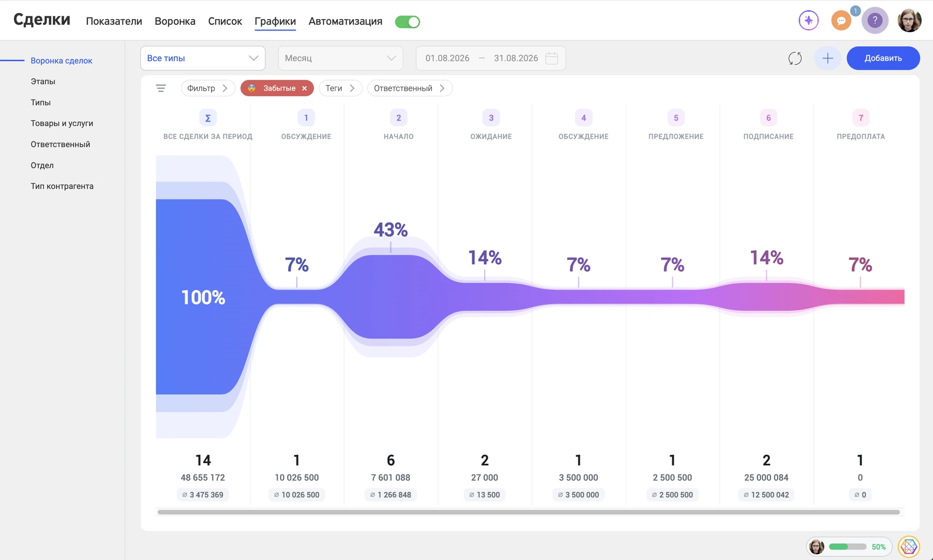Image resolution: width=933 pixels, height=560 pixels.
Task: Click the Добавить button
Action: [883, 59]
